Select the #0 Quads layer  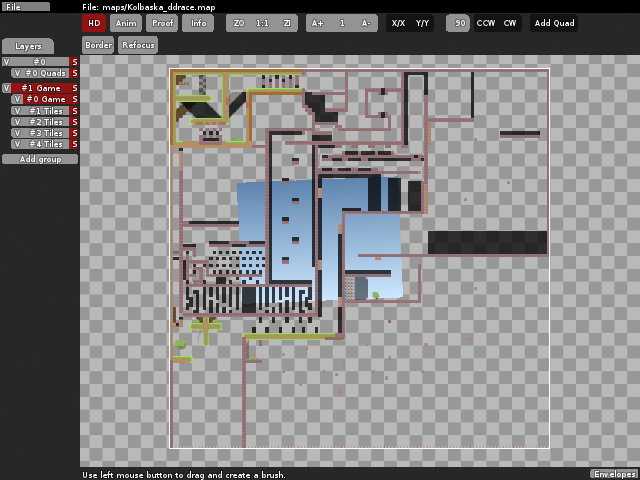point(45,73)
